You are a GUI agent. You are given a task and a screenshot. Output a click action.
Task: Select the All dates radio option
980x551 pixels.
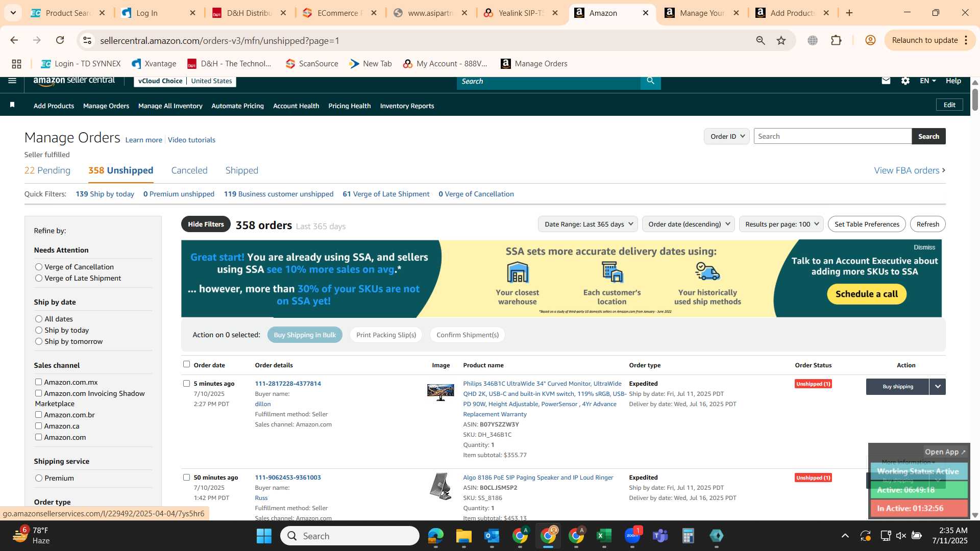[x=39, y=319]
